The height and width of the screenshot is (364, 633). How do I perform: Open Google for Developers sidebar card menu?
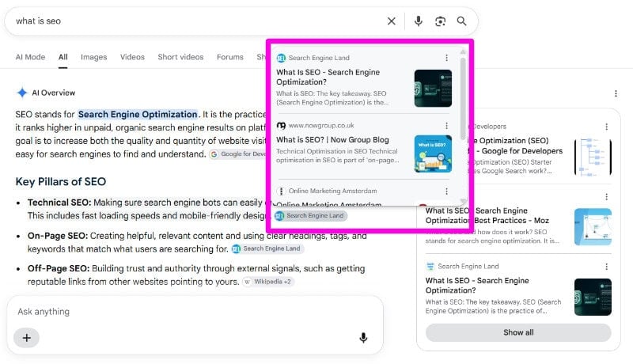click(x=606, y=127)
